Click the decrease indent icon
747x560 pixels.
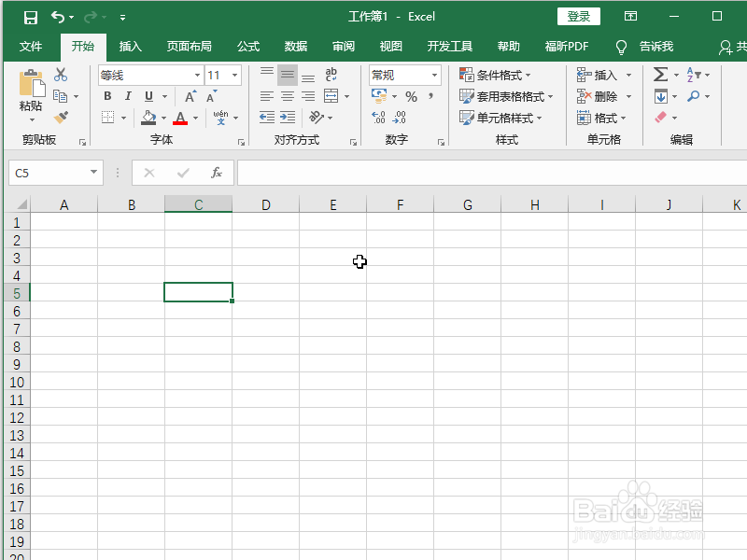(x=267, y=118)
